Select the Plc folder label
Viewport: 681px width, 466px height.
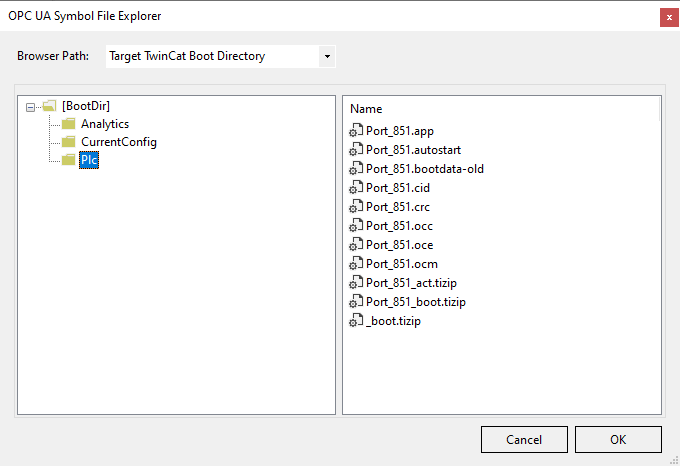point(89,160)
